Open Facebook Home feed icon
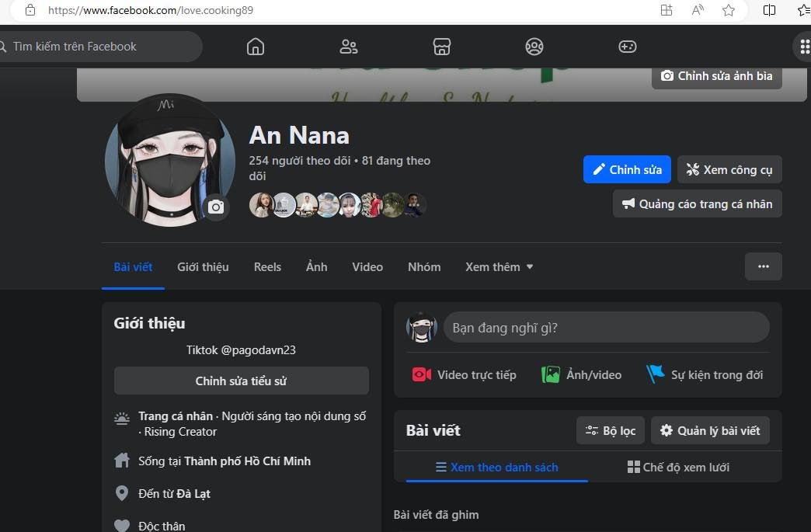Image resolution: width=811 pixels, height=532 pixels. (x=256, y=47)
